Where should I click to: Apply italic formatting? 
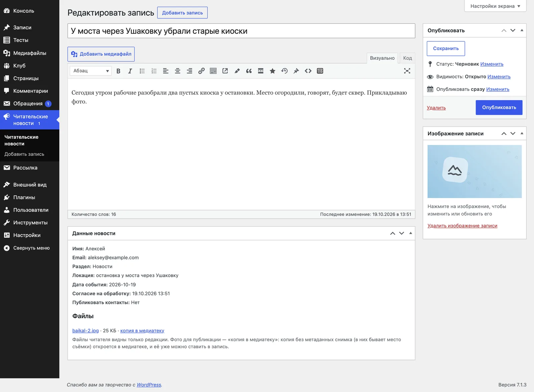[130, 71]
